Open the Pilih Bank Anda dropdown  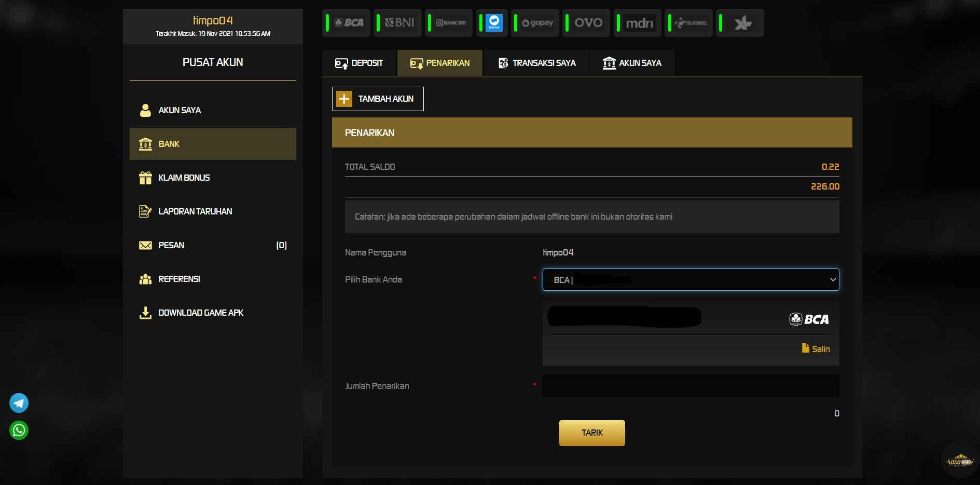click(x=690, y=279)
